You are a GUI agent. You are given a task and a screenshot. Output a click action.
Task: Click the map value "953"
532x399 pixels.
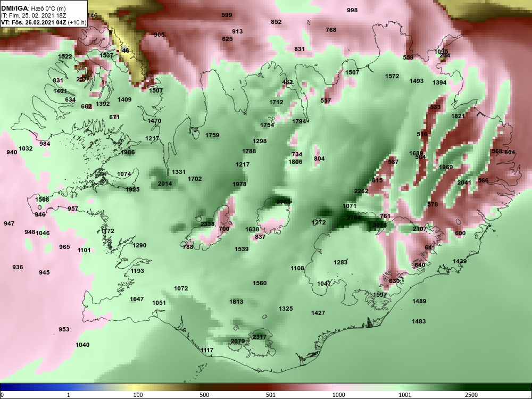64,329
